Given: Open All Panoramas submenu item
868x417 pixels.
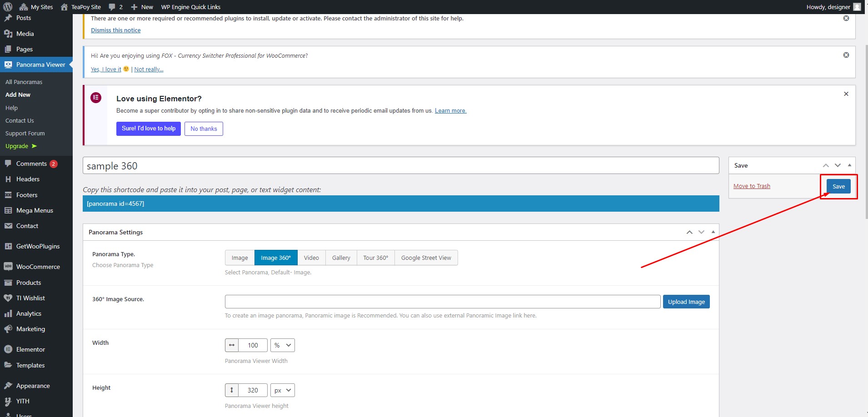Looking at the screenshot, I should tap(24, 82).
